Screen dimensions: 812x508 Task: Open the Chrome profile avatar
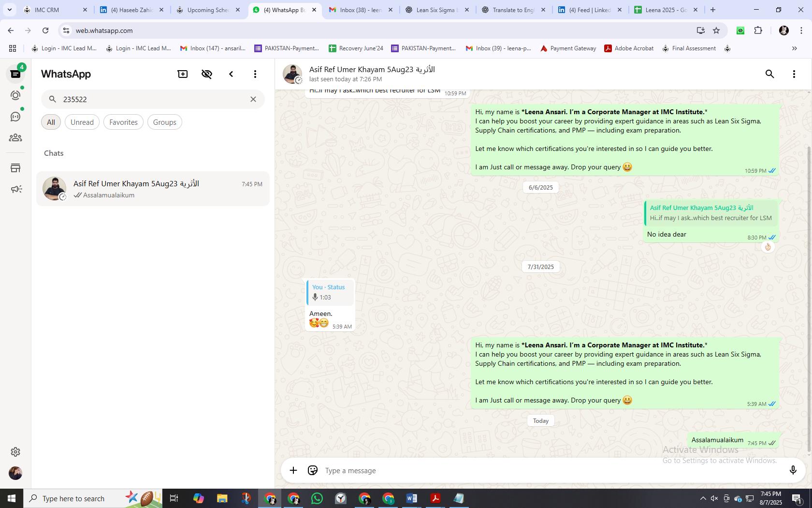point(784,30)
